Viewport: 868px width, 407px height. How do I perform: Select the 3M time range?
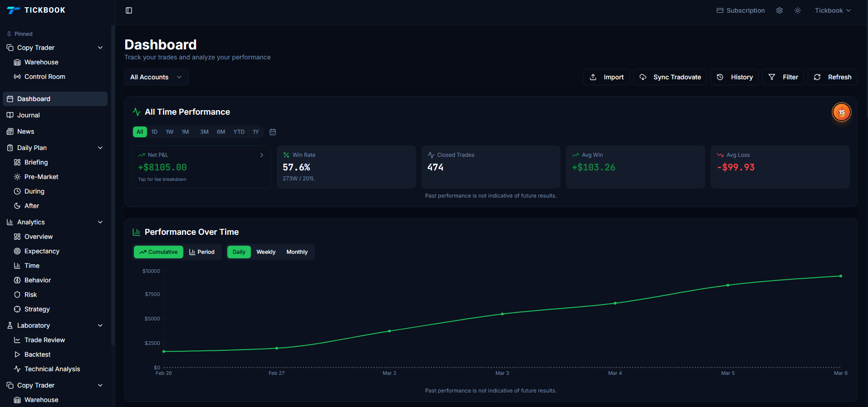point(204,132)
